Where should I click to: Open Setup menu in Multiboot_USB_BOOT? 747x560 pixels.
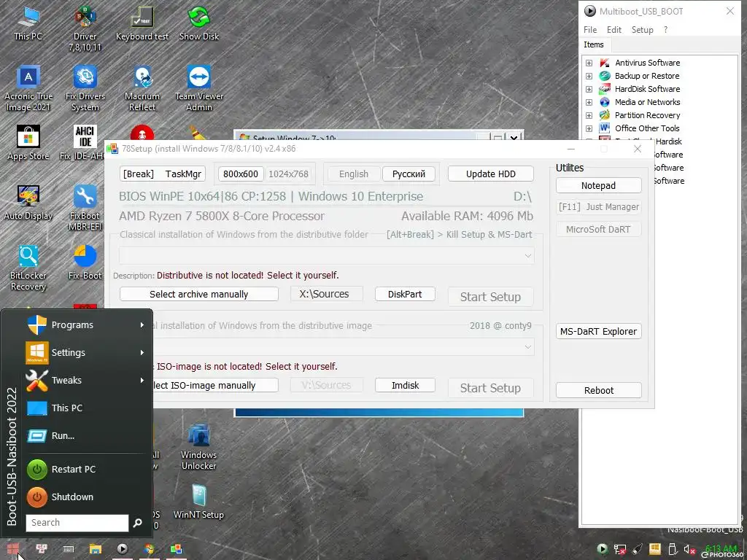click(x=642, y=29)
